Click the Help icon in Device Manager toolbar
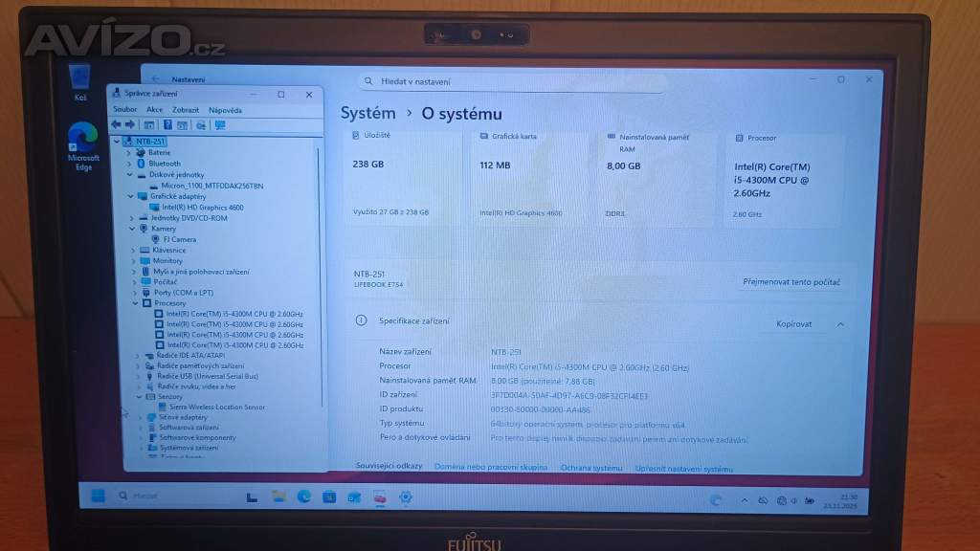The width and height of the screenshot is (980, 551). click(167, 124)
